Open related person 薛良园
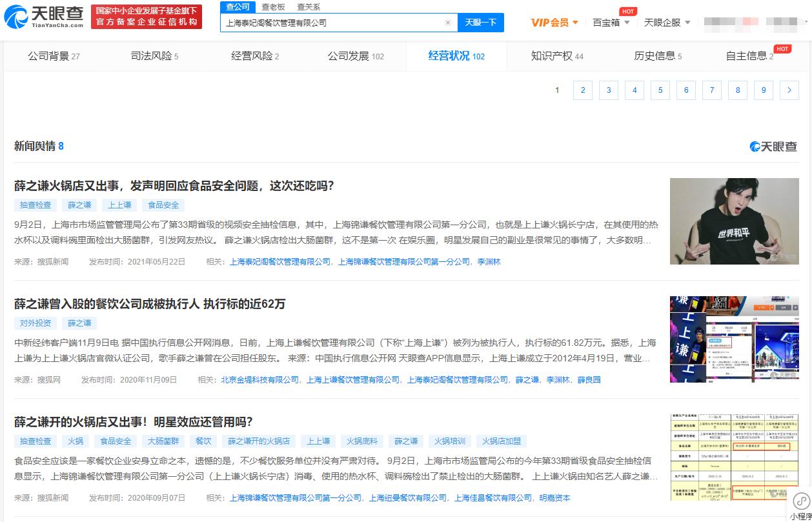This screenshot has width=812, height=522. click(589, 380)
